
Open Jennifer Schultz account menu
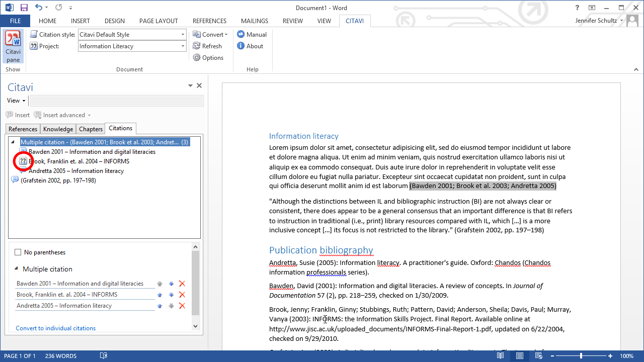(599, 21)
